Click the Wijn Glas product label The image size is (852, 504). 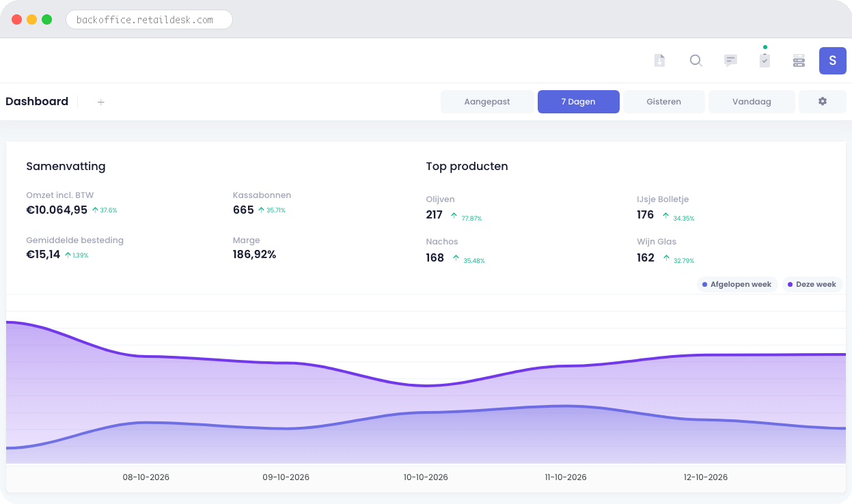657,242
